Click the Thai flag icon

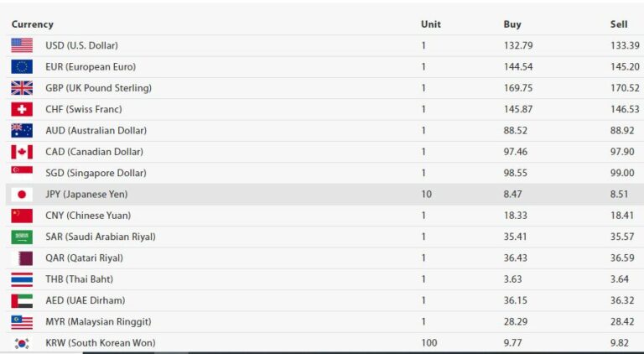click(22, 279)
